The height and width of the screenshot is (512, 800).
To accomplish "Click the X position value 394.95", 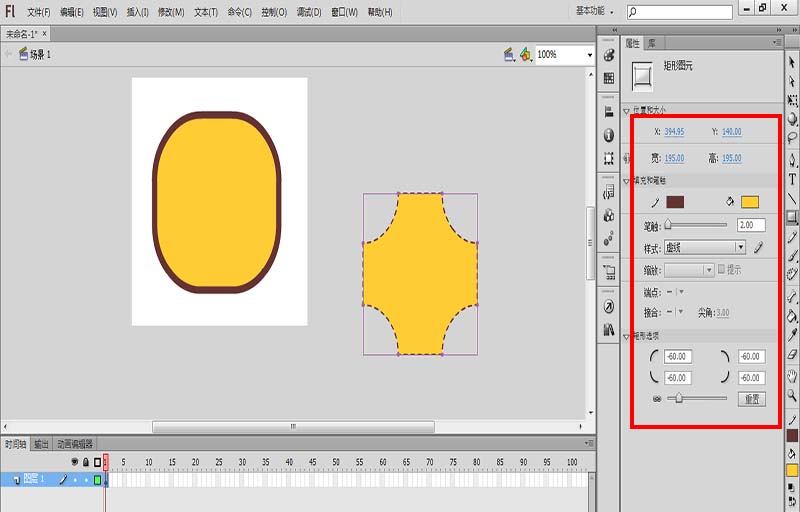I will pyautogui.click(x=674, y=132).
